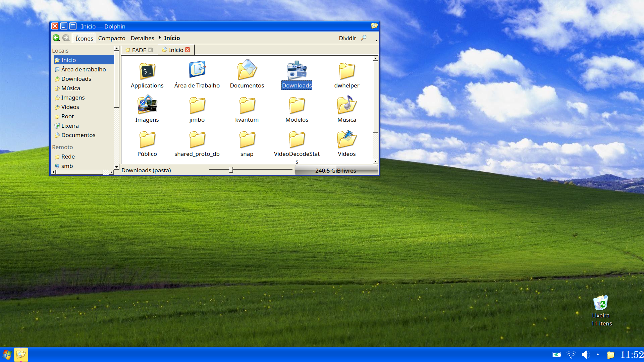Select the snap folder icon
Screen dimensions: 644x362
click(247, 140)
